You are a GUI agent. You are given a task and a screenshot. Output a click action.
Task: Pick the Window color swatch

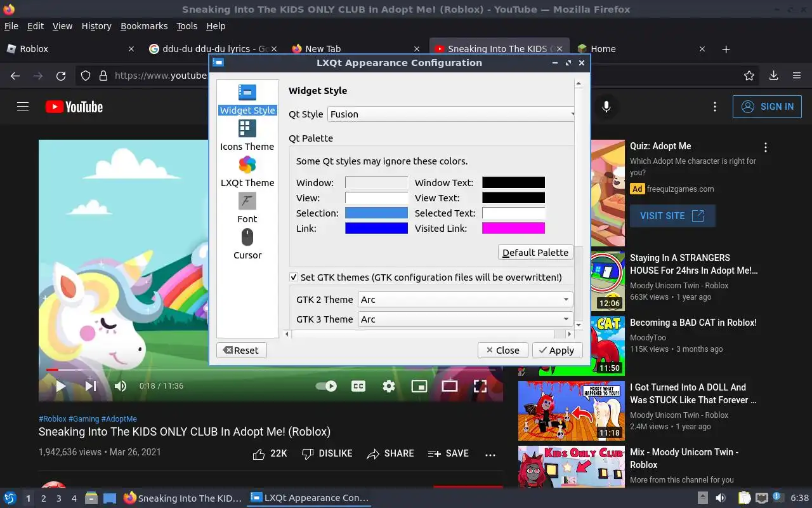[376, 183]
